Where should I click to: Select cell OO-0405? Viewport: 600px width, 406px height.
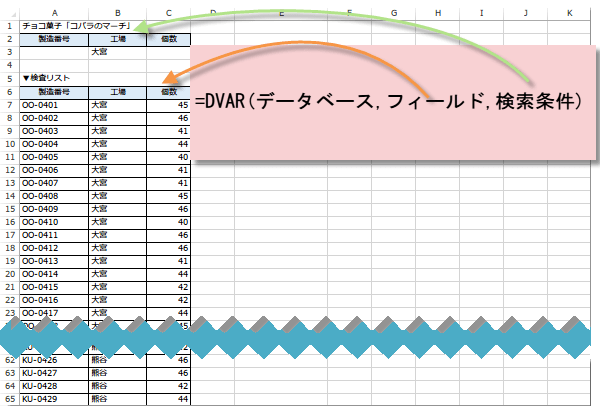point(54,157)
